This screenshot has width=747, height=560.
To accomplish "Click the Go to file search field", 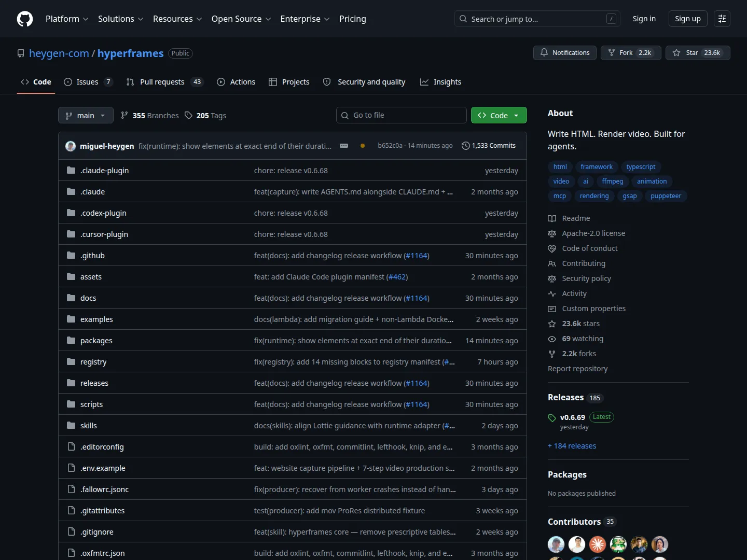I will click(x=402, y=115).
